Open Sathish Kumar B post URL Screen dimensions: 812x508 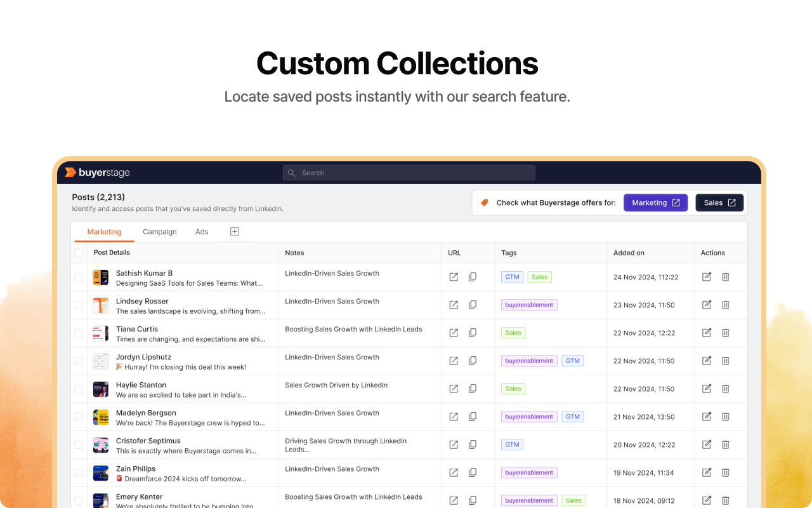(x=454, y=277)
